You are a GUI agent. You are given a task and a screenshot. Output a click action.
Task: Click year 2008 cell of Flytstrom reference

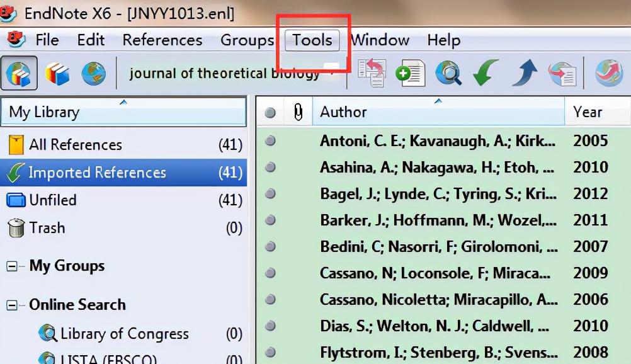[590, 352]
